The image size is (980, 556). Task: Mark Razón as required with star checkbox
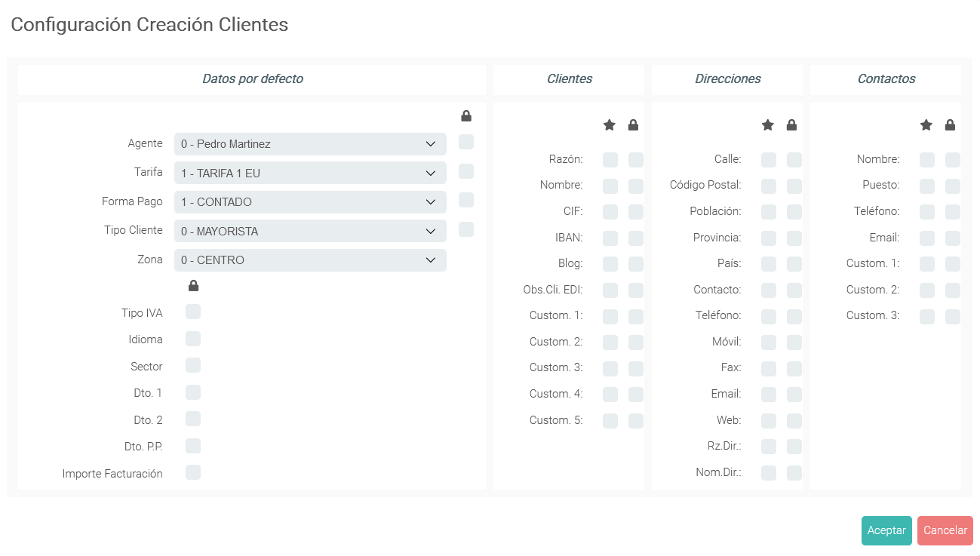(x=610, y=160)
